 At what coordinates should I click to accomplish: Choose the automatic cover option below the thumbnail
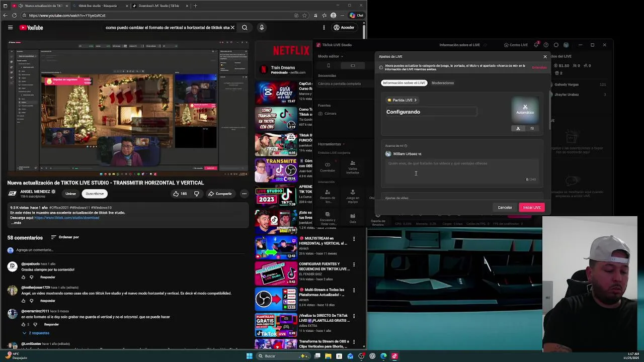click(x=518, y=128)
